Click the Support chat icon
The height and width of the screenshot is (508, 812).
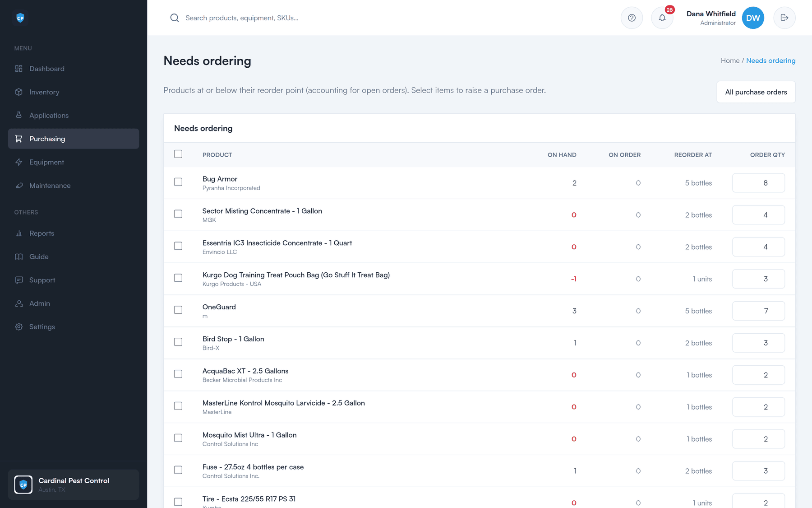coord(18,280)
